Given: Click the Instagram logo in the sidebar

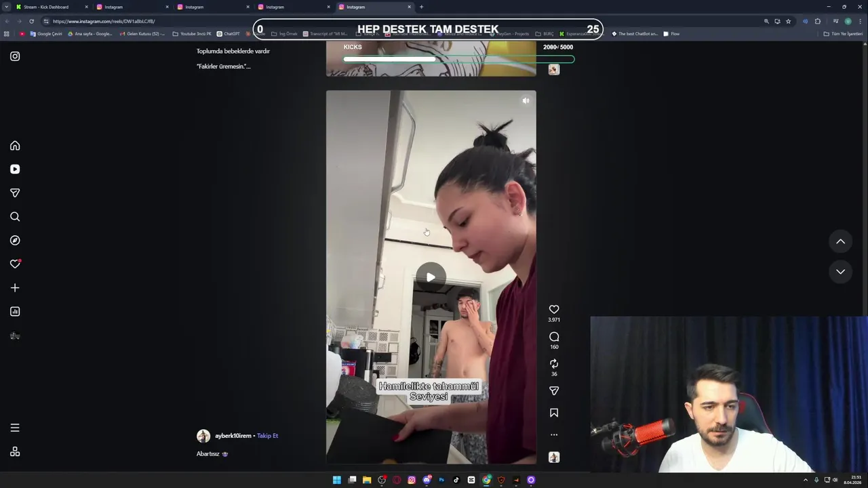Looking at the screenshot, I should coord(15,56).
